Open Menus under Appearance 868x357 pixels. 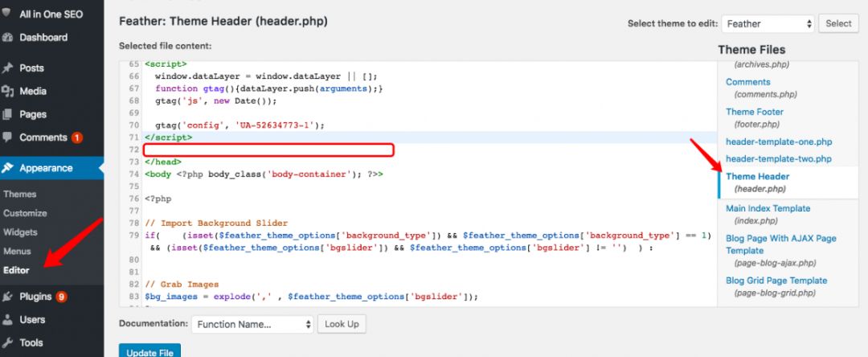[x=17, y=252]
